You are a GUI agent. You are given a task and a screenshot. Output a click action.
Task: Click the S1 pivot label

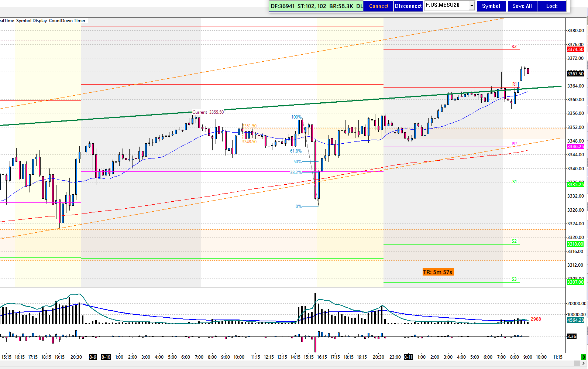pyautogui.click(x=515, y=182)
